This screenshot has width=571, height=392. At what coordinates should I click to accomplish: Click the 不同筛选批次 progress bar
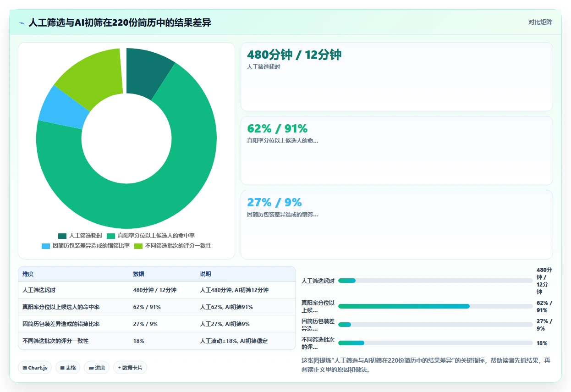pyautogui.click(x=435, y=343)
